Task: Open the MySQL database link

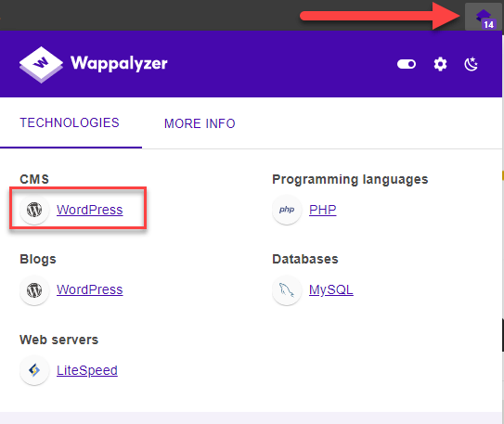Action: (331, 289)
